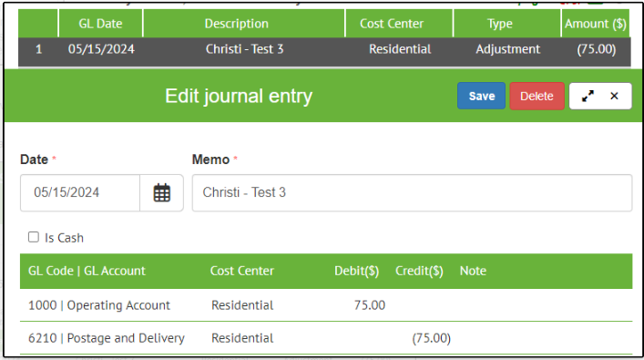Select the 1000 | Operating Account line
This screenshot has width=644, height=360.
[326, 305]
